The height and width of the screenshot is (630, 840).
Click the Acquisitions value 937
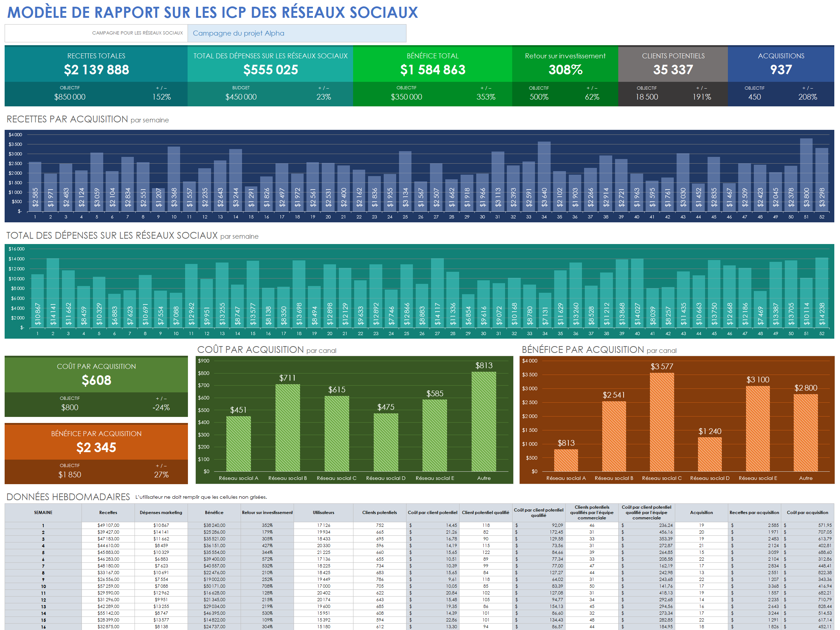click(781, 70)
